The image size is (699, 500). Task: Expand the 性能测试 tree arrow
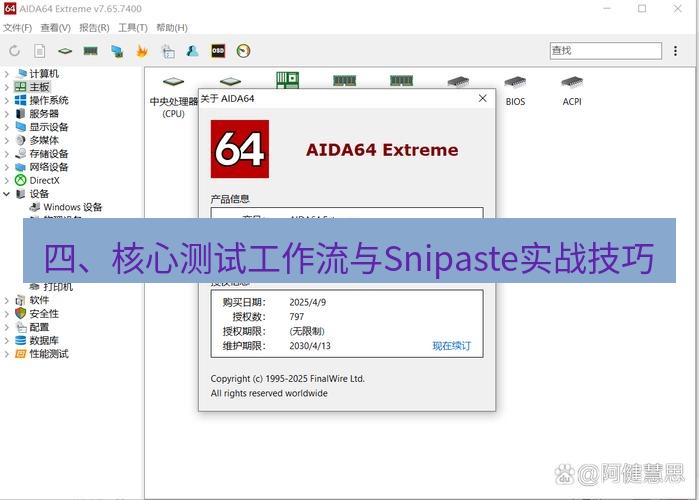7,354
